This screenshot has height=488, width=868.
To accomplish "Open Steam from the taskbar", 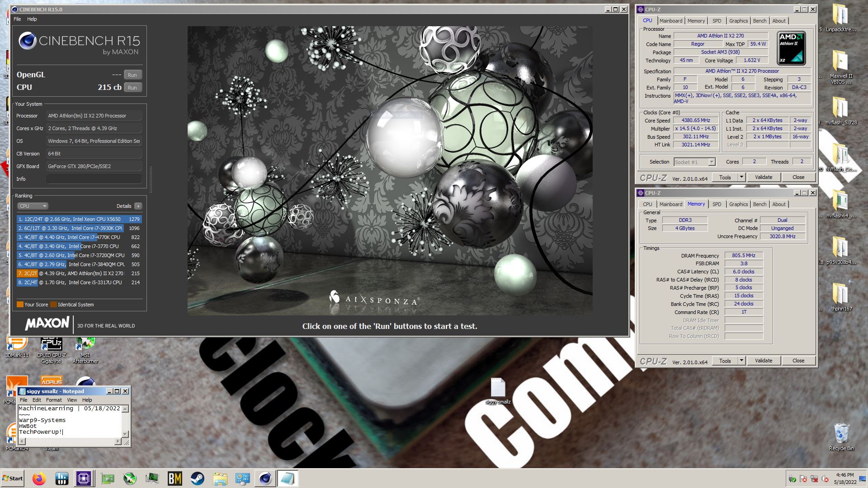I will pos(197,479).
